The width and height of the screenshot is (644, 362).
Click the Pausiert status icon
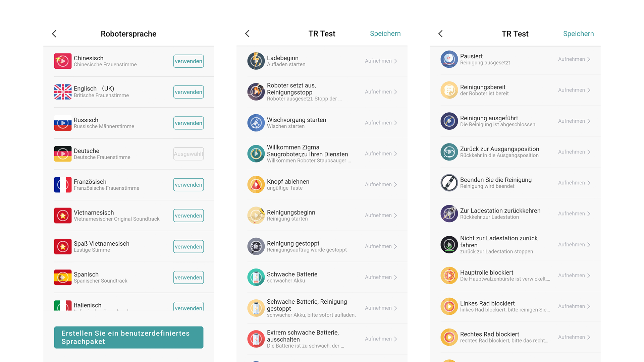point(449,59)
